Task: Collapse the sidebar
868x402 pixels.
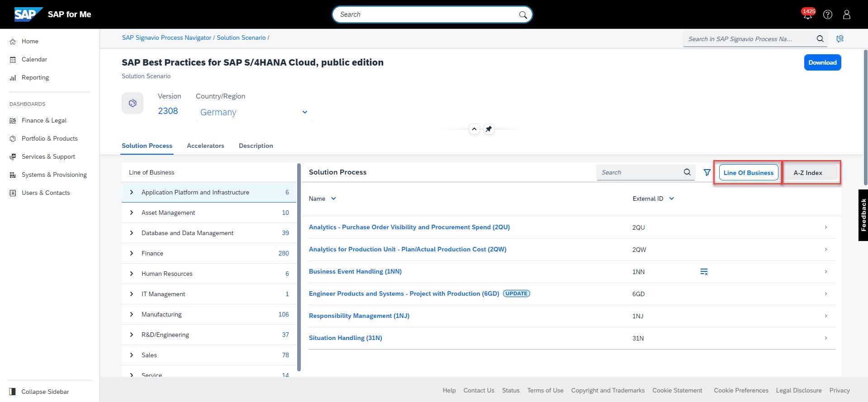Action: pyautogui.click(x=45, y=392)
